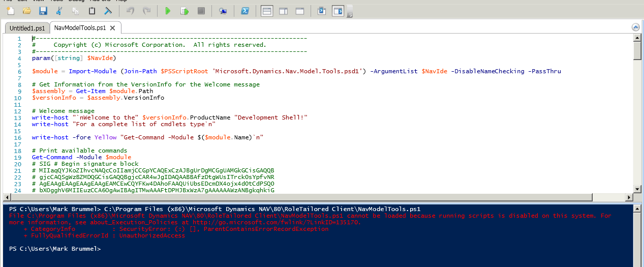Clear the console pane icon
644x267 pixels.
108,11
